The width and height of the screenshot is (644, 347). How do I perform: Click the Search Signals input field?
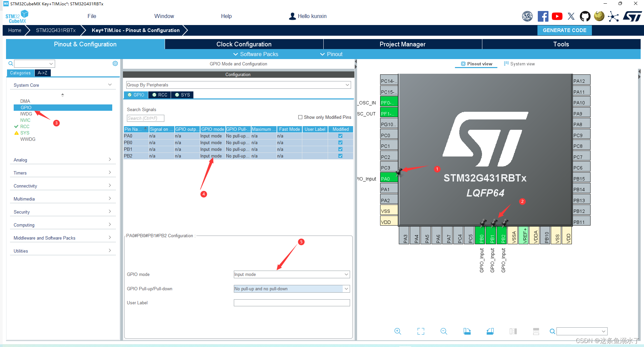click(x=145, y=118)
